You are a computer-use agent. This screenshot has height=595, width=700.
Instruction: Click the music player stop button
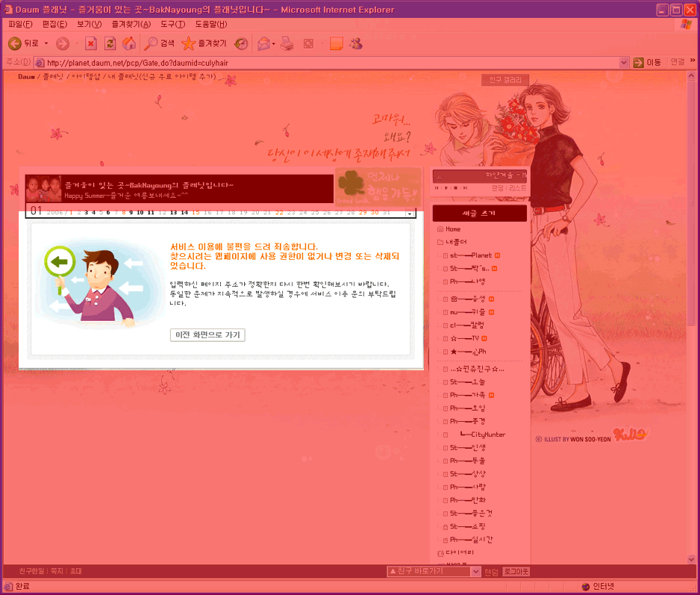click(455, 188)
